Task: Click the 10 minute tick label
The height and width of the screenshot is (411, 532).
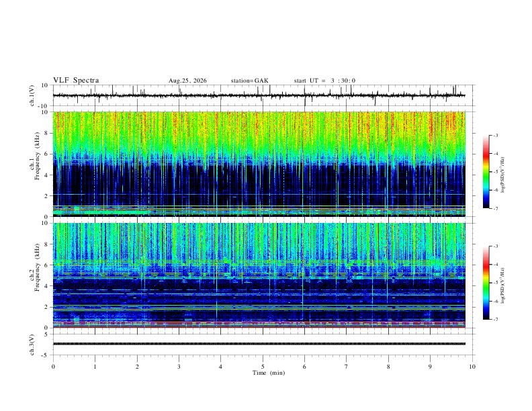Action: tap(472, 367)
